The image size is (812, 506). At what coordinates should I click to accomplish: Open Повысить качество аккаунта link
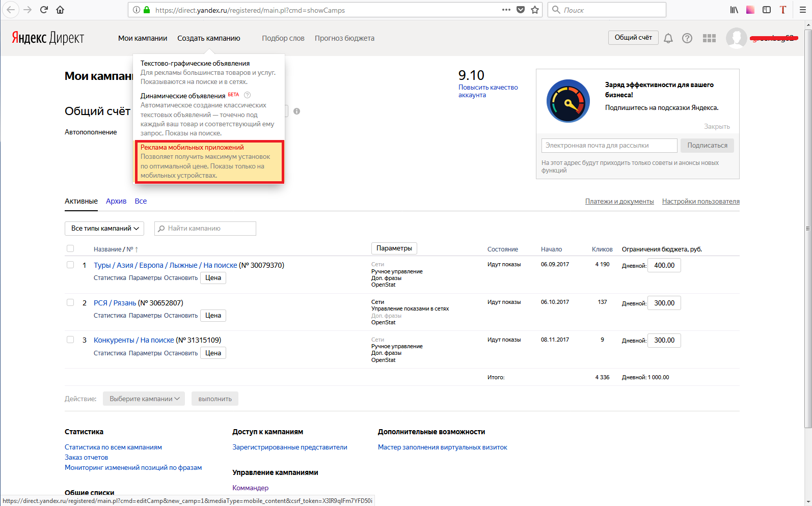tap(488, 91)
